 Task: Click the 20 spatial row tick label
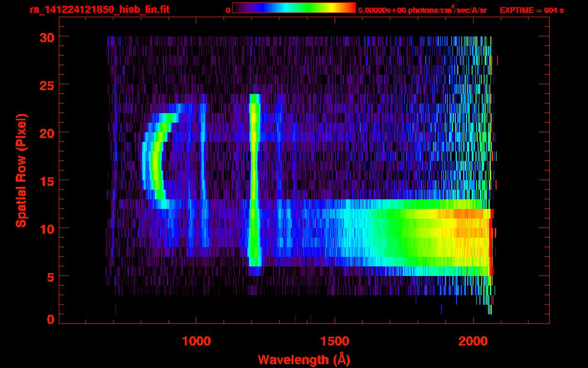click(x=47, y=133)
